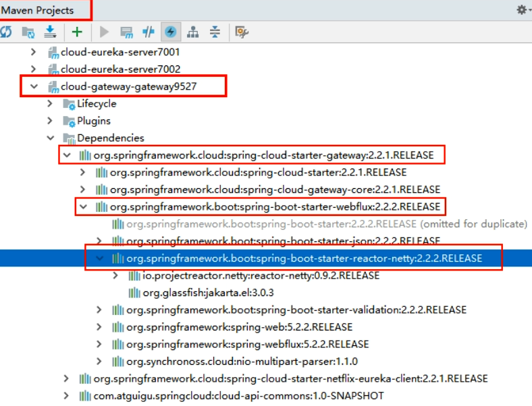The width and height of the screenshot is (532, 406).
Task: Select spring-cloud-starter-netflix-eureka-client row
Action: pyautogui.click(x=291, y=378)
